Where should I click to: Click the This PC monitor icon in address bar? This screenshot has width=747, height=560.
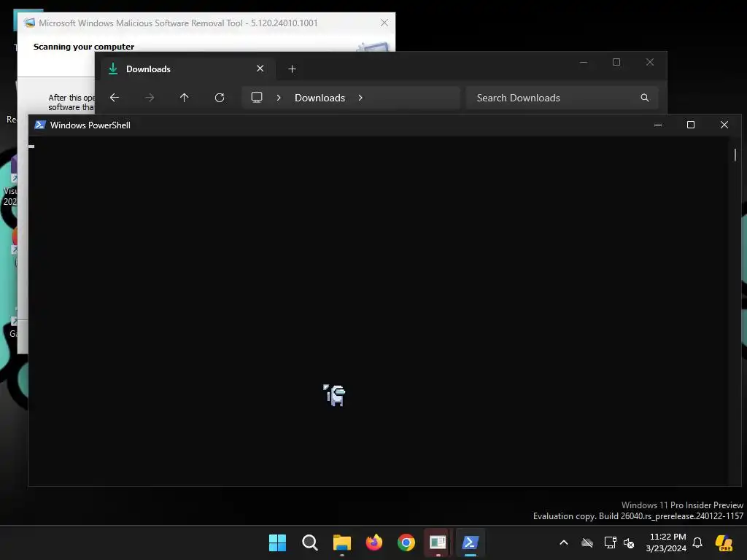coord(257,98)
